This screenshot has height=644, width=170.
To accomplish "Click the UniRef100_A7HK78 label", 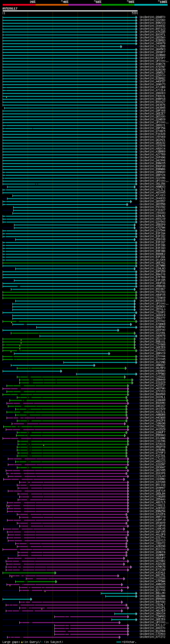I will coord(152,567).
